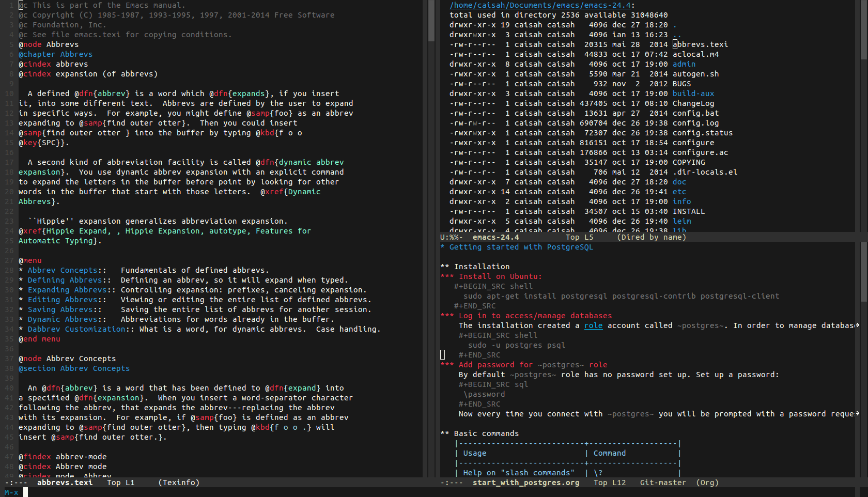The height and width of the screenshot is (497, 868).
Task: Click start_with_postgres.org buffer name in mode line
Action: coord(526,483)
